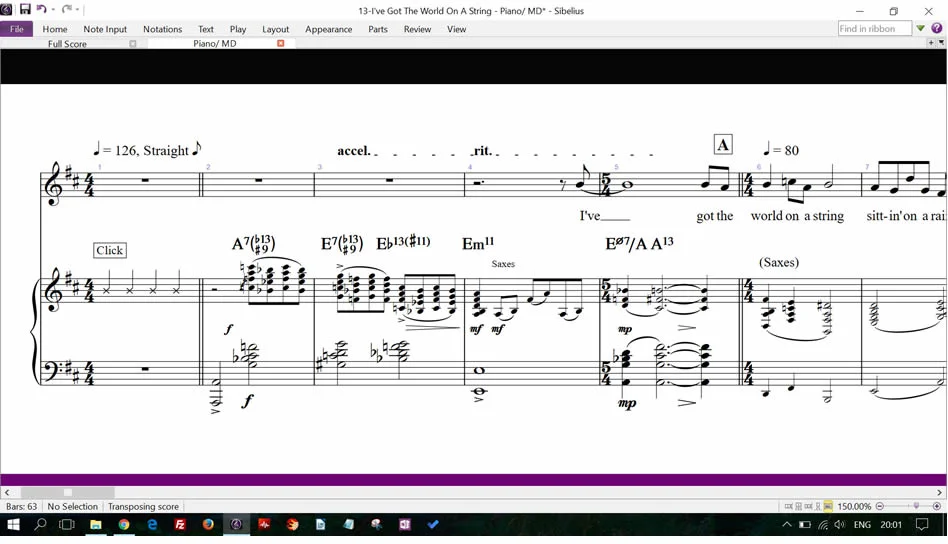Click the No Selection status entry
Image resolution: width=948 pixels, height=544 pixels.
[x=72, y=507]
